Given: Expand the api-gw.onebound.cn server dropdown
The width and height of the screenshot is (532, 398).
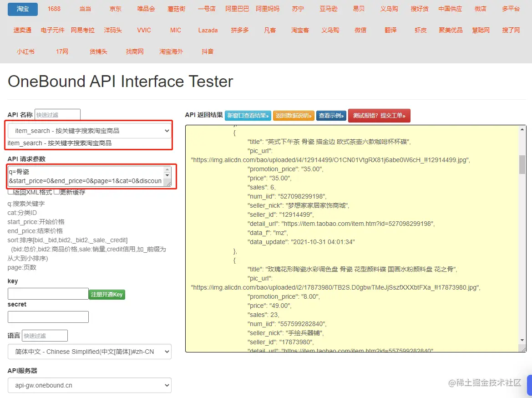Looking at the screenshot, I should coord(90,385).
